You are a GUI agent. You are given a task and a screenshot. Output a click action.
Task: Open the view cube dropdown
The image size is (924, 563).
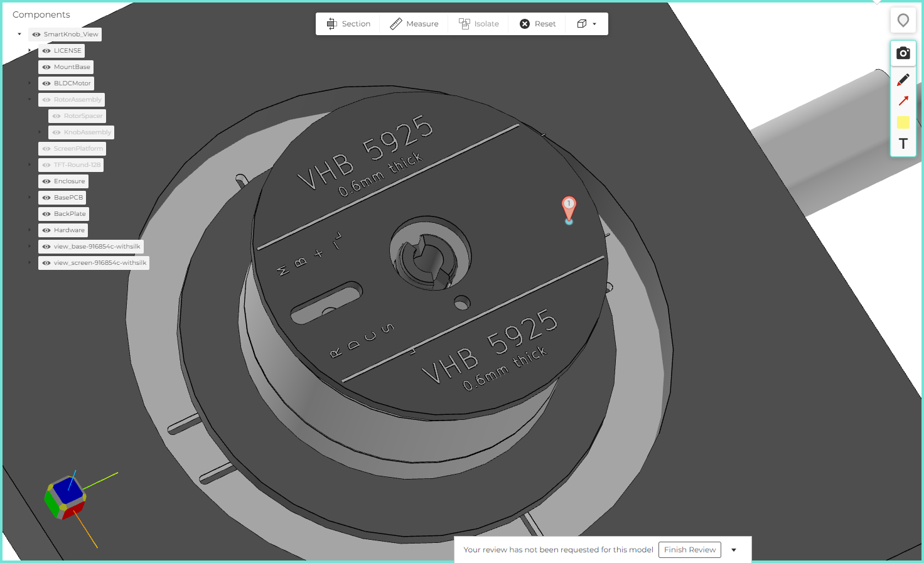coord(587,24)
